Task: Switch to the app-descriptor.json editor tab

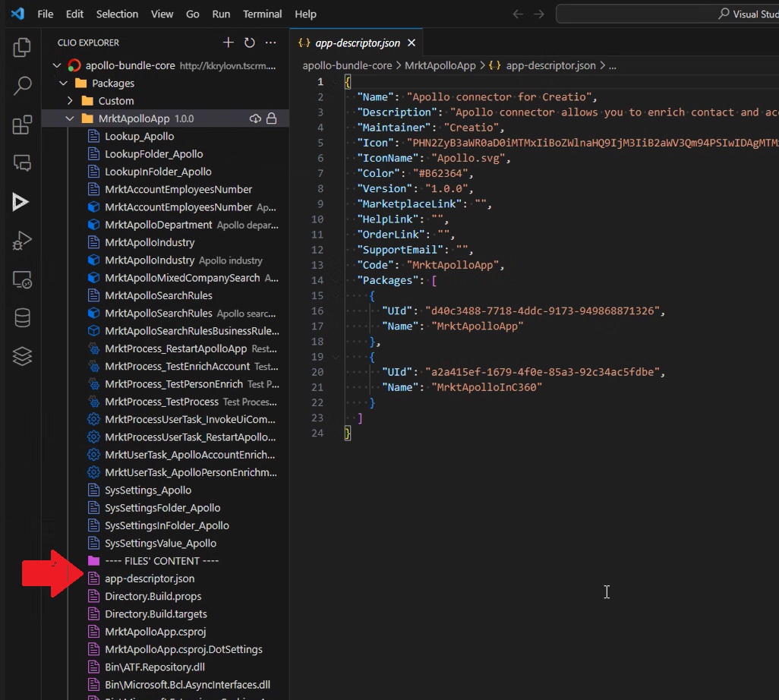Action: (x=357, y=43)
